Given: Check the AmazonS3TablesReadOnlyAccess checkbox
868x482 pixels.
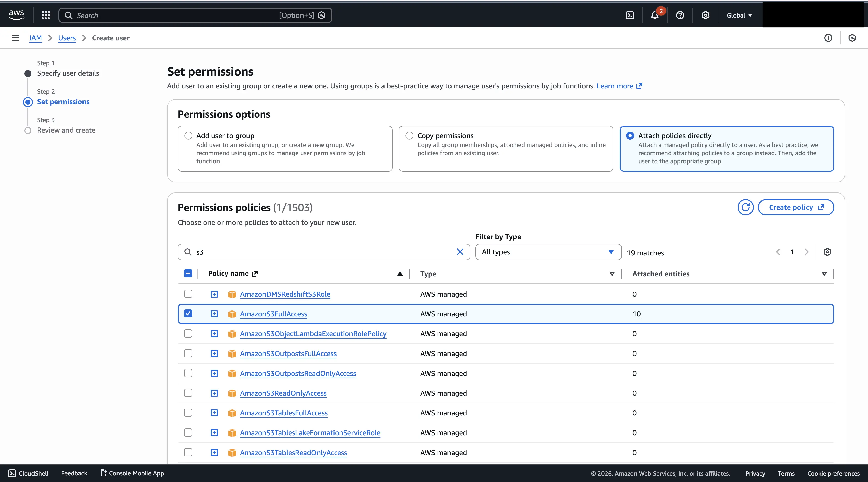Looking at the screenshot, I should [188, 452].
